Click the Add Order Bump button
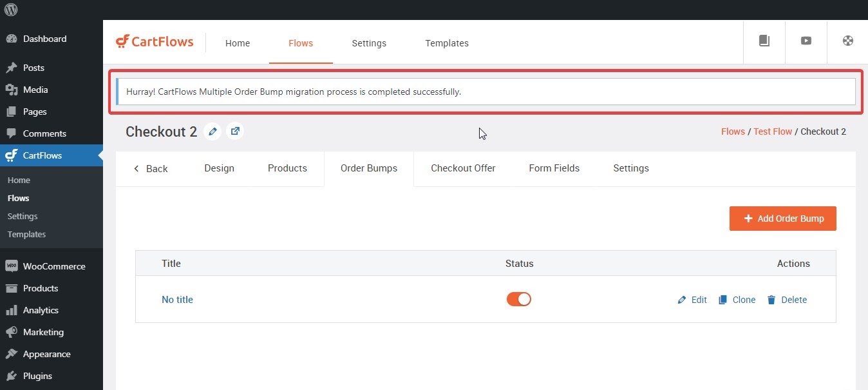 (x=782, y=219)
